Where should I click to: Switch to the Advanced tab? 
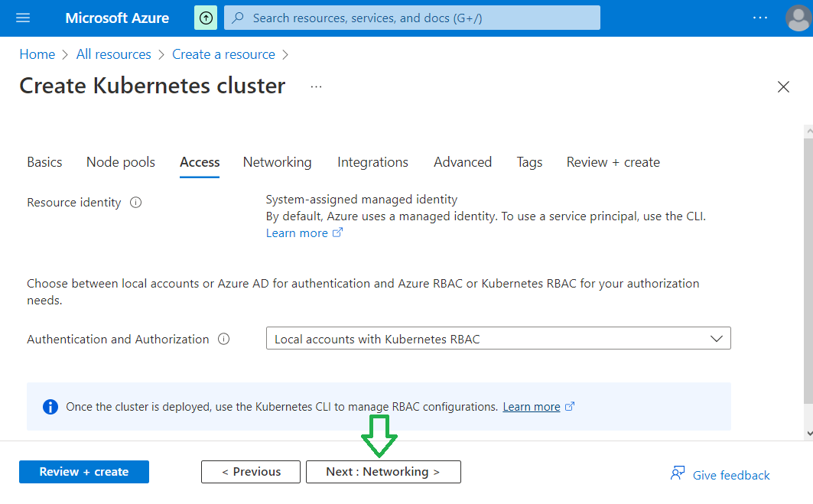pos(463,162)
